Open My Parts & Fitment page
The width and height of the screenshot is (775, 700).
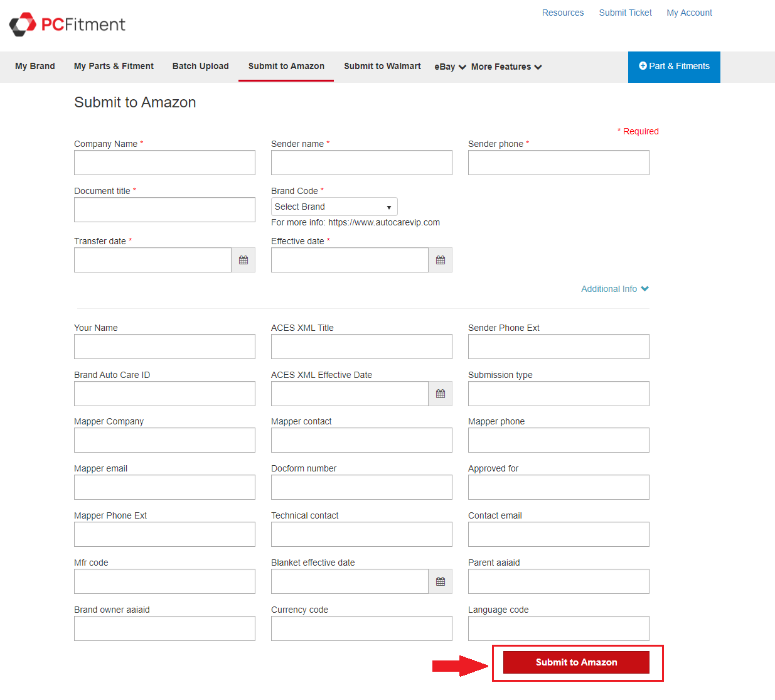point(114,67)
